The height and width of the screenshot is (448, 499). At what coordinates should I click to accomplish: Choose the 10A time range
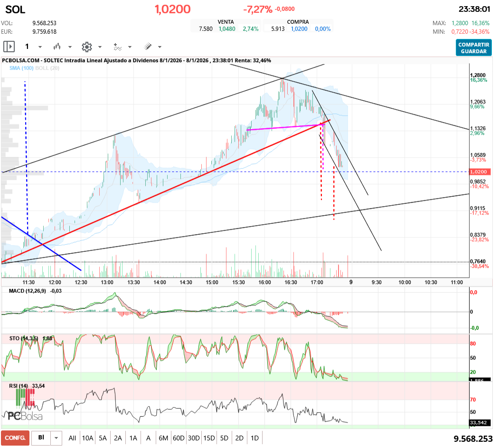coord(87,438)
